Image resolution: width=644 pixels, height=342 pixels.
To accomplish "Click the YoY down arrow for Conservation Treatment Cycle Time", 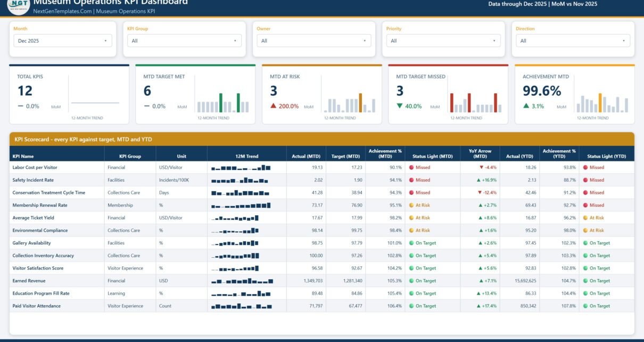I will [480, 193].
